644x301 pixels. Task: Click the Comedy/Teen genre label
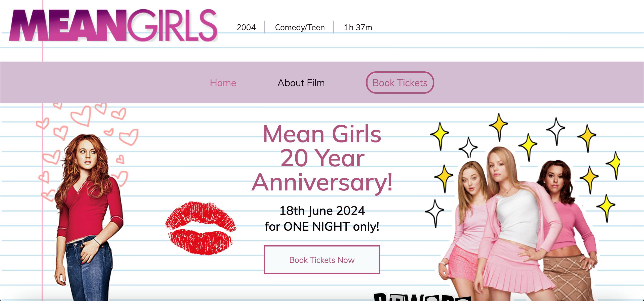(x=300, y=27)
